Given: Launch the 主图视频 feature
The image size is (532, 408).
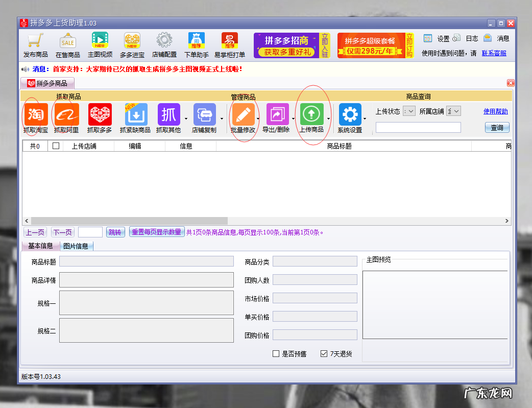Looking at the screenshot, I should click(100, 43).
